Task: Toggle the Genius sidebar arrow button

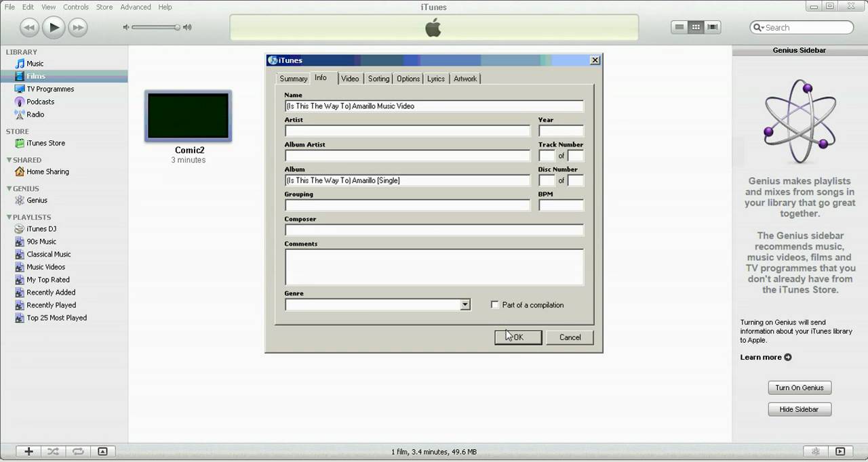Action: 840,451
